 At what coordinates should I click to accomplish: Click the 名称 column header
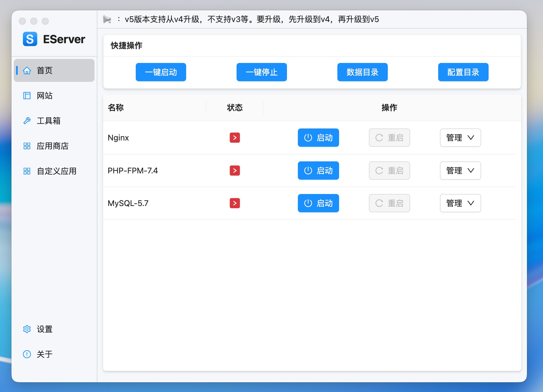coord(116,108)
